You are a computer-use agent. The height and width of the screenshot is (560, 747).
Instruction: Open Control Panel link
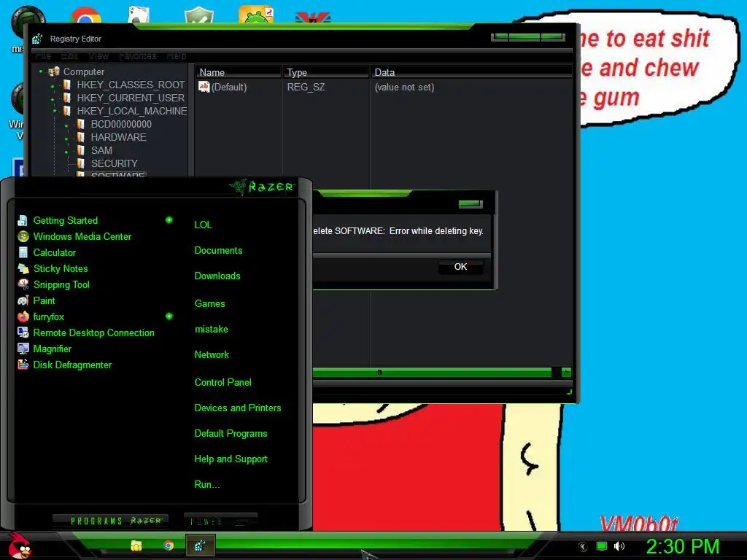click(223, 382)
